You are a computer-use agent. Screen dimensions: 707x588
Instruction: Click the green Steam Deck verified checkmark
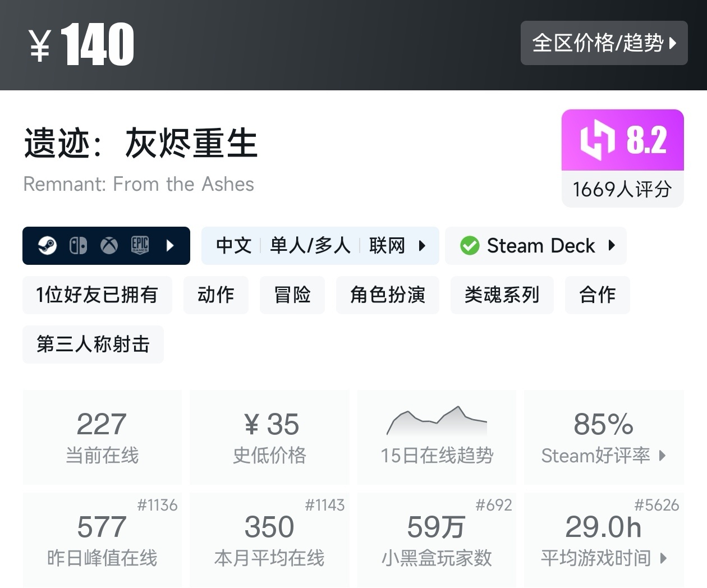(x=470, y=246)
